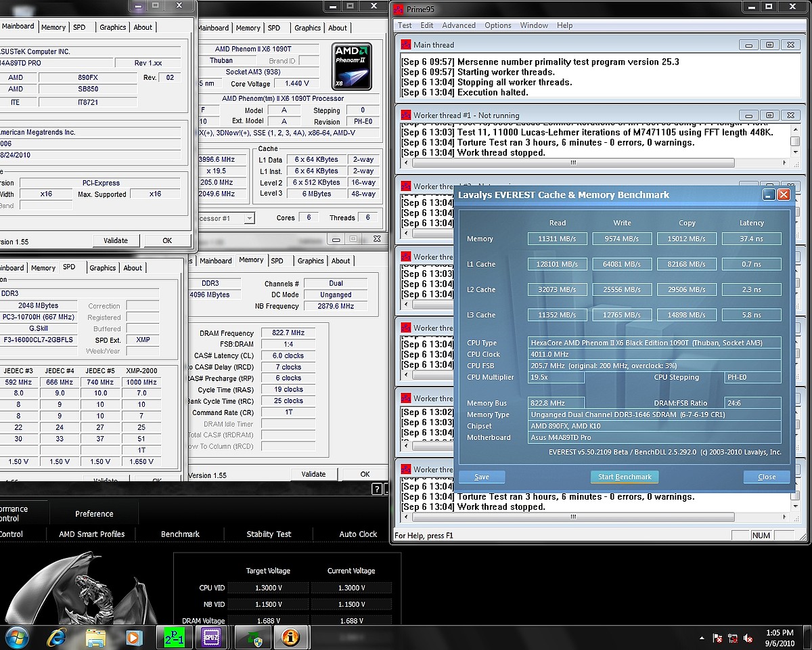This screenshot has height=650, width=812.
Task: Open the processor selection dropdown in CPU-Z
Action: [250, 218]
